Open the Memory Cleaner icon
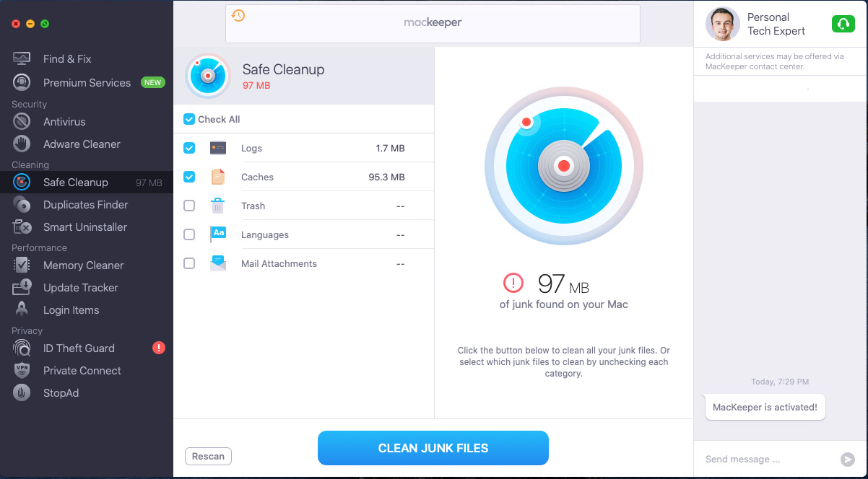868x479 pixels. coord(22,265)
